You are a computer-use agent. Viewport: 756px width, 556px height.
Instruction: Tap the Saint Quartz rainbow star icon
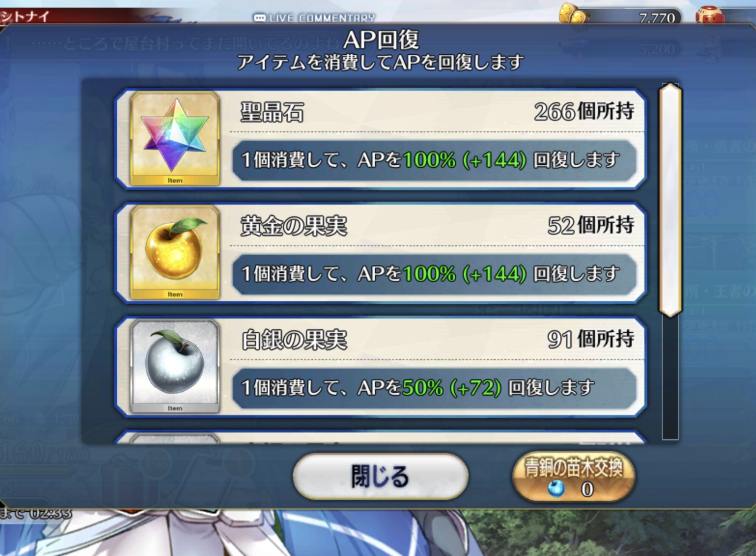175,139
